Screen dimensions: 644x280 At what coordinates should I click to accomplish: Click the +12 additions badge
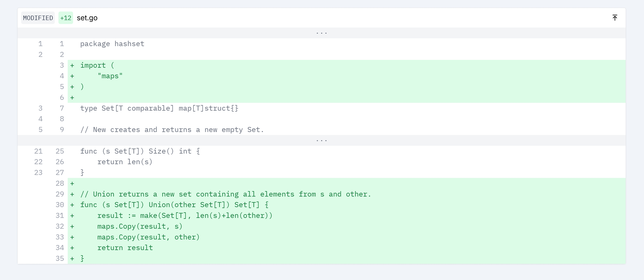tap(65, 18)
